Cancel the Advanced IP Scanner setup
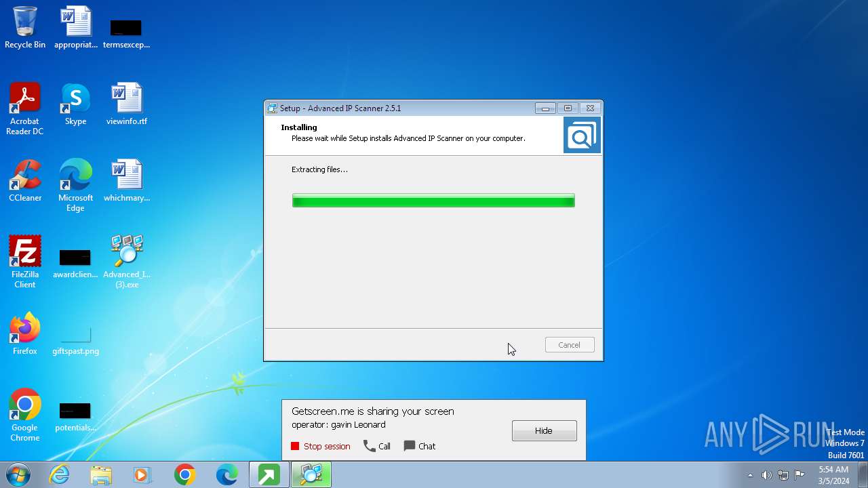The height and width of the screenshot is (488, 868). pyautogui.click(x=570, y=345)
